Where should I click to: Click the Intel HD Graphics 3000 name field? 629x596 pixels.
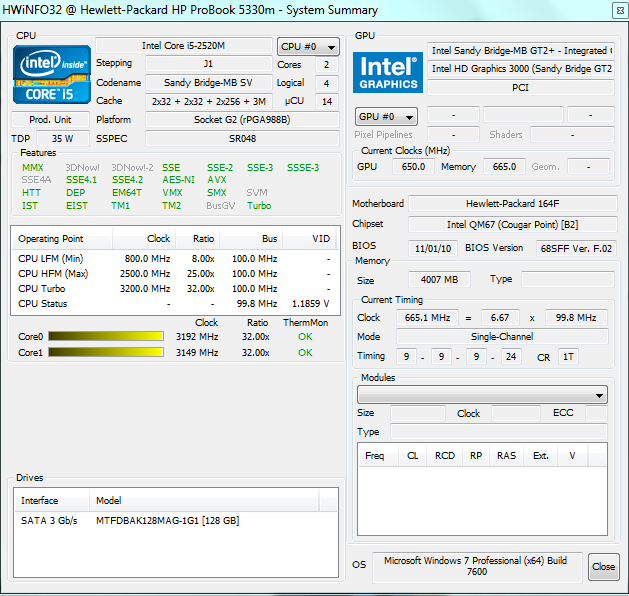click(x=521, y=69)
